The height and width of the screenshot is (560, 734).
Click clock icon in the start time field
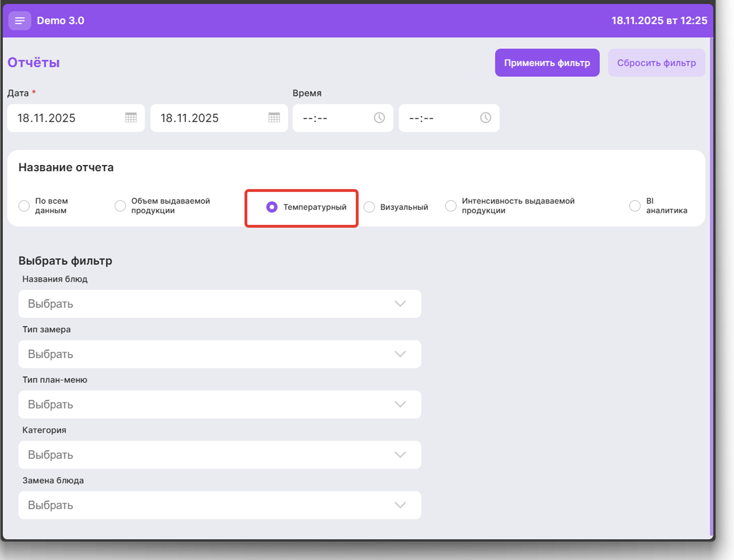(x=379, y=118)
